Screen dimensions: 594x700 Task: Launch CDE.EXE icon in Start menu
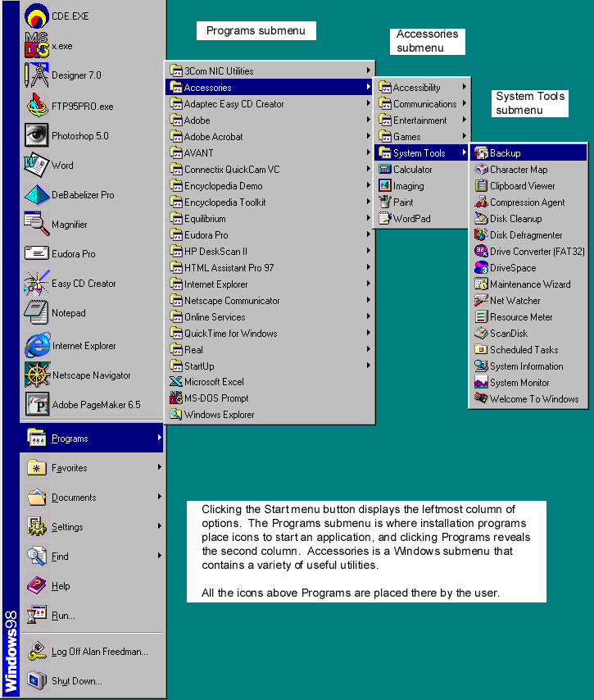pos(37,16)
